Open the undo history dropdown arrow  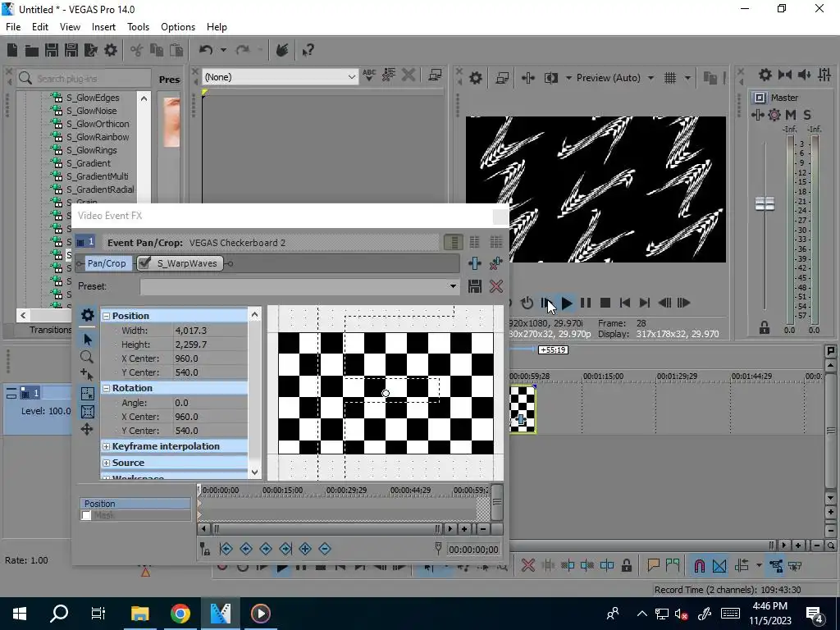click(223, 50)
